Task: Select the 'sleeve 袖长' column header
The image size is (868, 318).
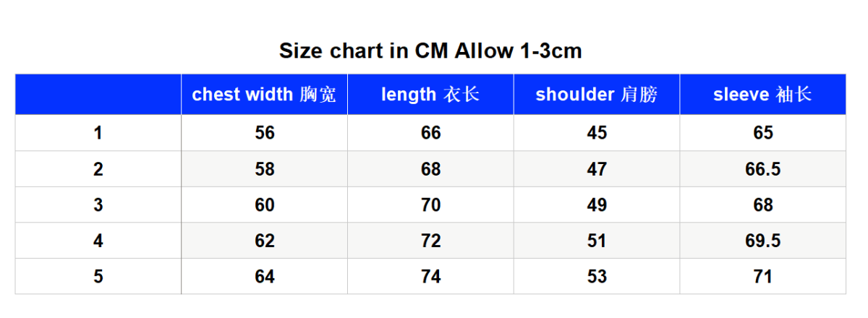Action: pyautogui.click(x=763, y=95)
